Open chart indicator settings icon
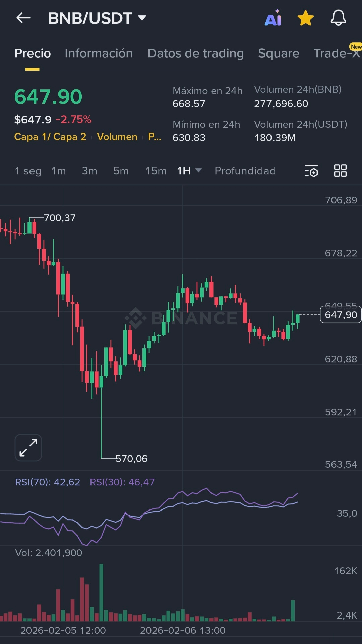 311,171
